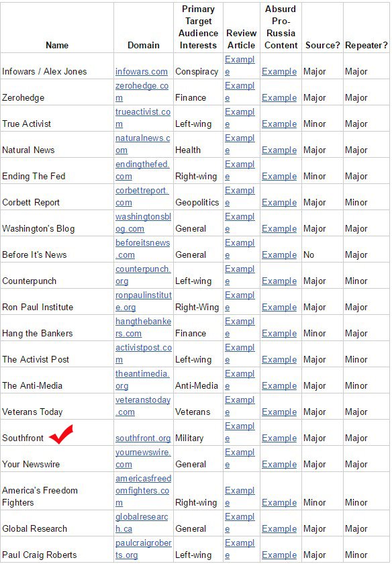
Task: Open ronpaulinstitute.org domain link
Action: [144, 301]
